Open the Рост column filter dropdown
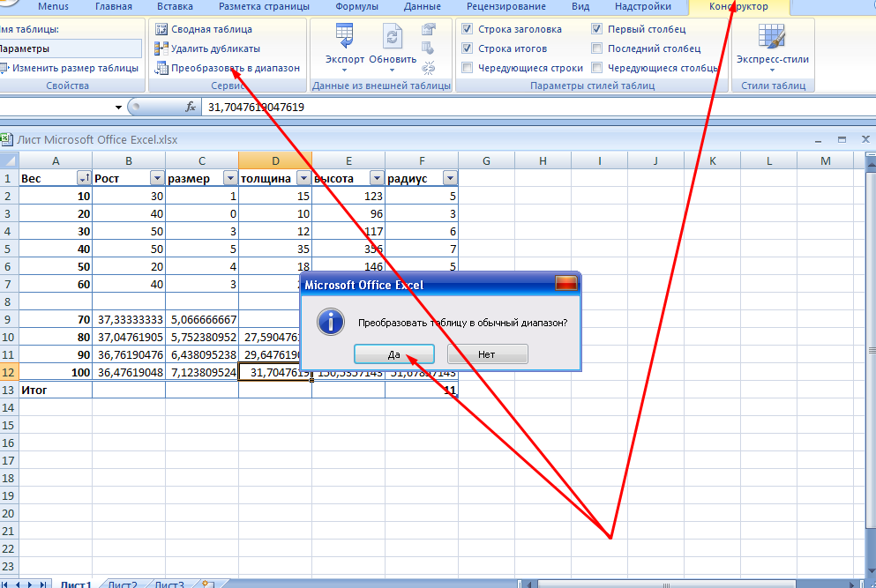Viewport: 876px width, 588px height. (x=157, y=178)
